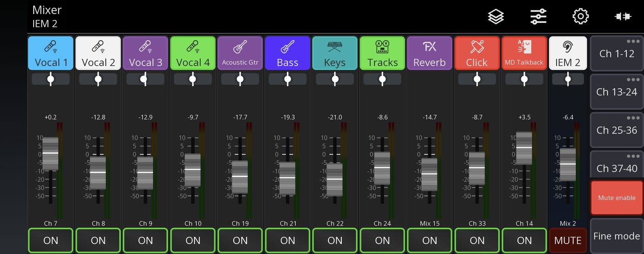644x254 pixels.
Task: Click the +0.2 level value on Vocal 1
Action: 51,117
